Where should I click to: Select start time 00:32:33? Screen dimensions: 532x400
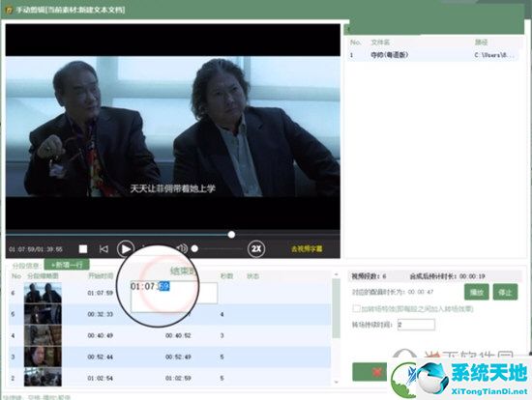[x=100, y=314]
